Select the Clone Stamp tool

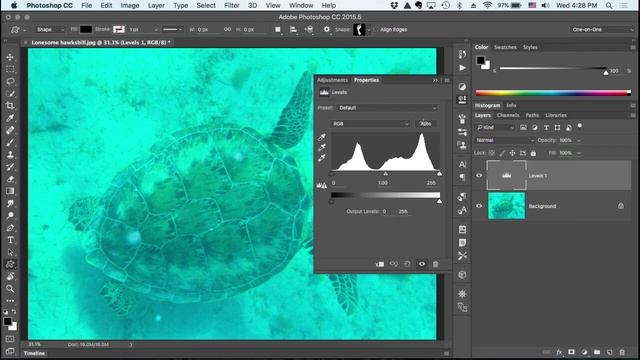(x=10, y=155)
